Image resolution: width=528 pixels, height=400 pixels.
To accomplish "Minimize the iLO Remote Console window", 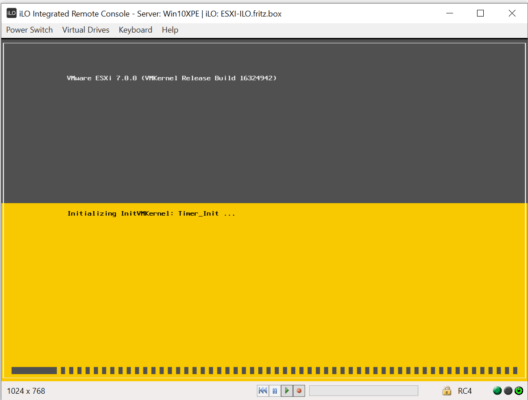I will tap(449, 13).
